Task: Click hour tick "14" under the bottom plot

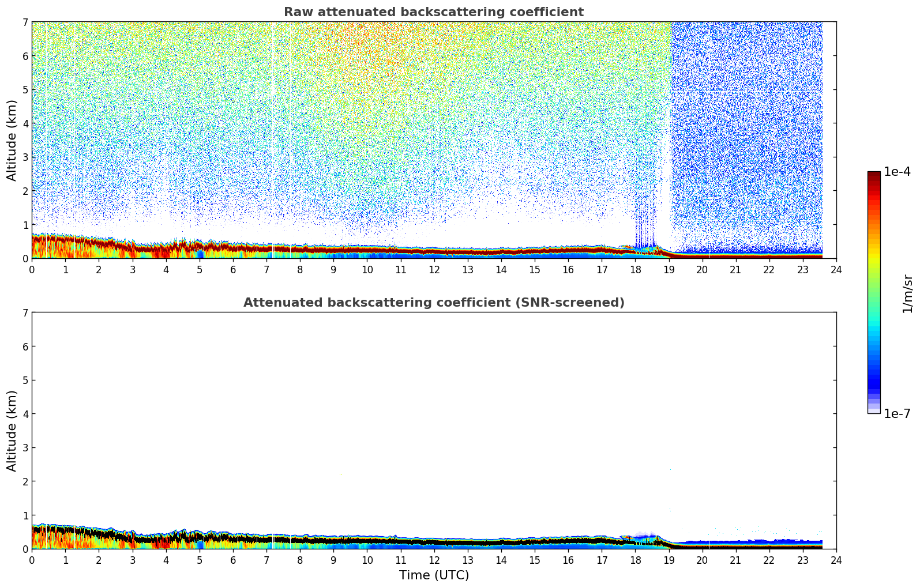Action: [x=501, y=560]
